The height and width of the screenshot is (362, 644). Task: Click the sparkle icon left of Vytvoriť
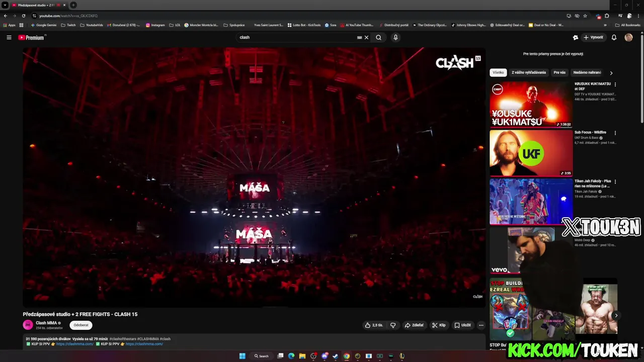tap(576, 37)
